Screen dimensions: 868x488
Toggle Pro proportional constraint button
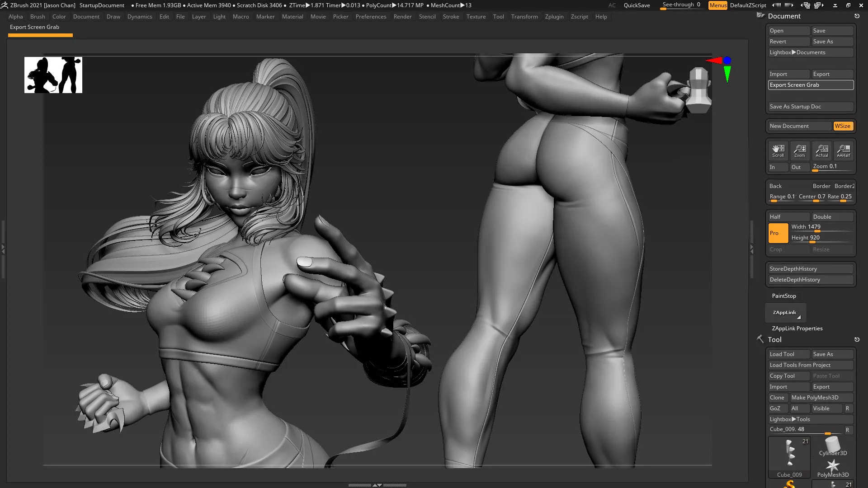(778, 233)
